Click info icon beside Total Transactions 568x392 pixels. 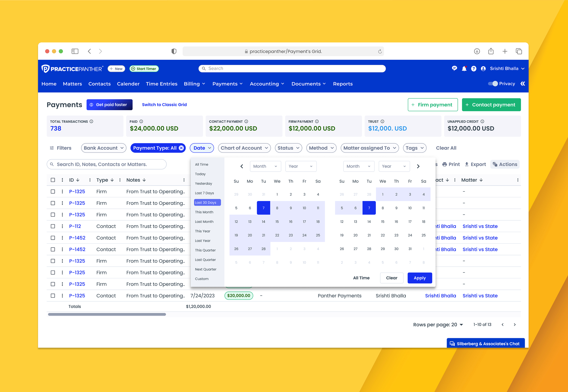(x=91, y=121)
